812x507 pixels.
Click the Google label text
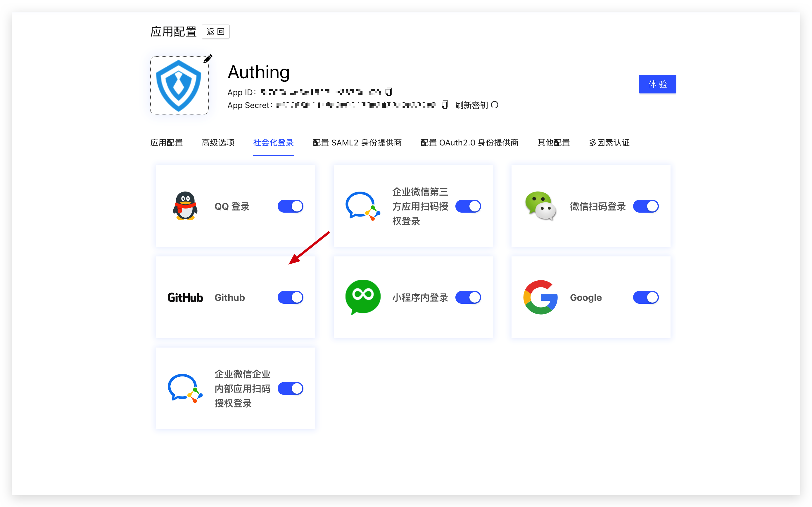586,297
